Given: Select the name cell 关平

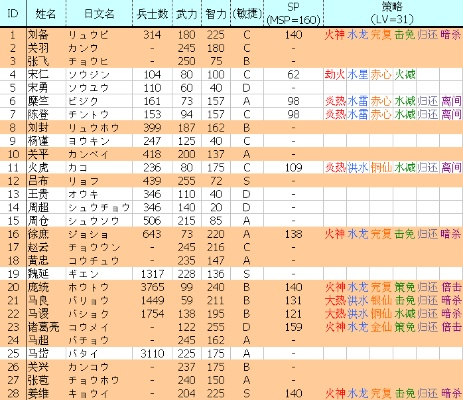Looking at the screenshot, I should (x=38, y=154).
